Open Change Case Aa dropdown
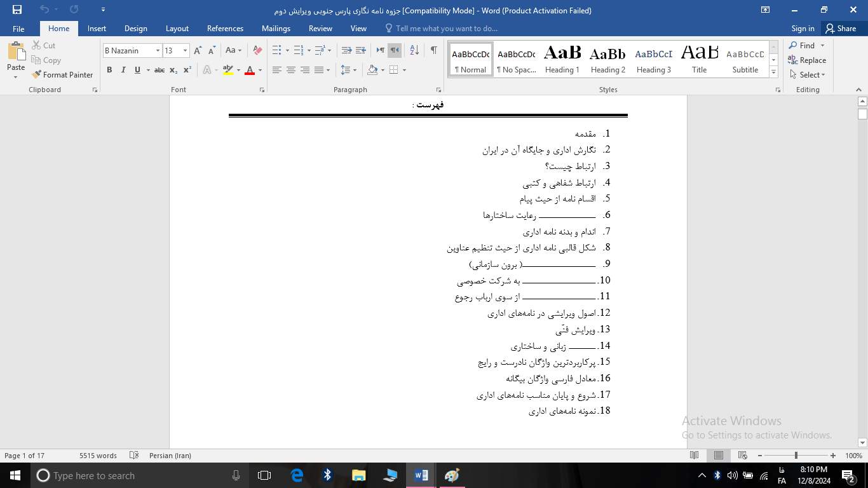This screenshot has height=488, width=868. 233,50
